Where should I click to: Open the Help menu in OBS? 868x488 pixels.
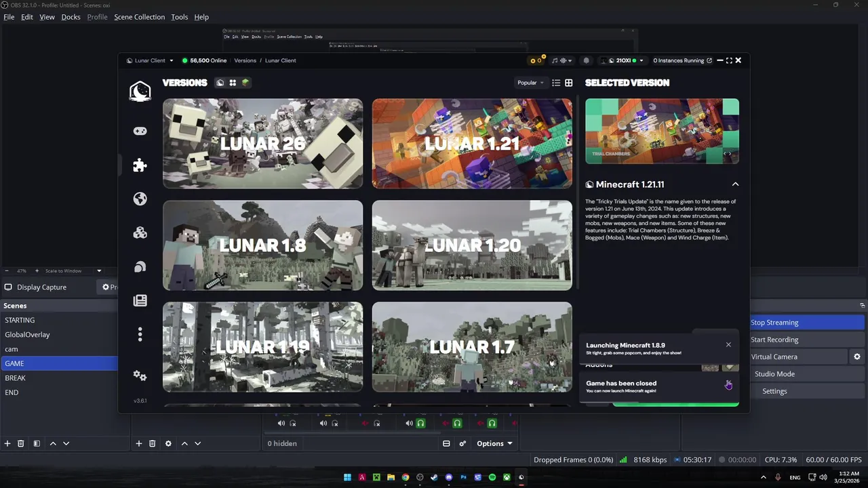click(201, 17)
